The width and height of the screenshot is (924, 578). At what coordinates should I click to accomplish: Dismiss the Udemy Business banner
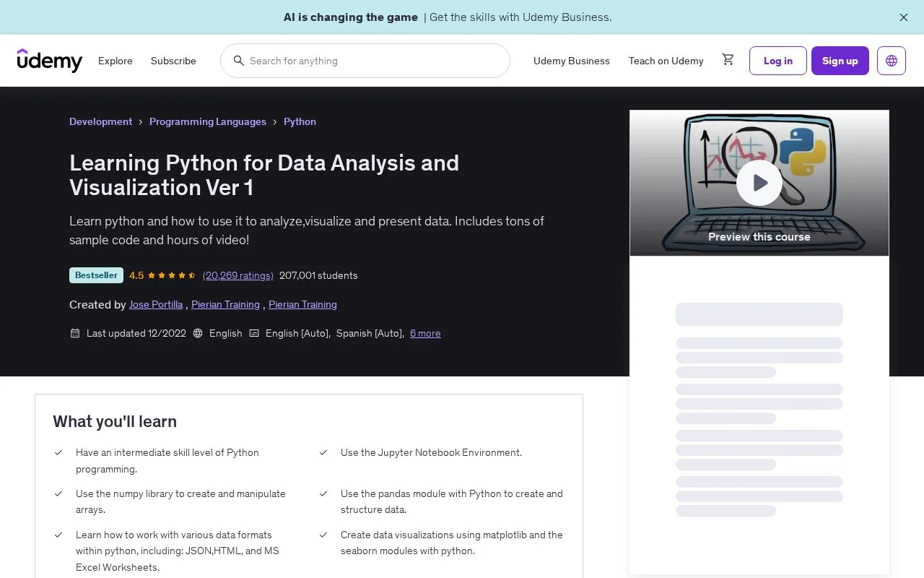904,17
